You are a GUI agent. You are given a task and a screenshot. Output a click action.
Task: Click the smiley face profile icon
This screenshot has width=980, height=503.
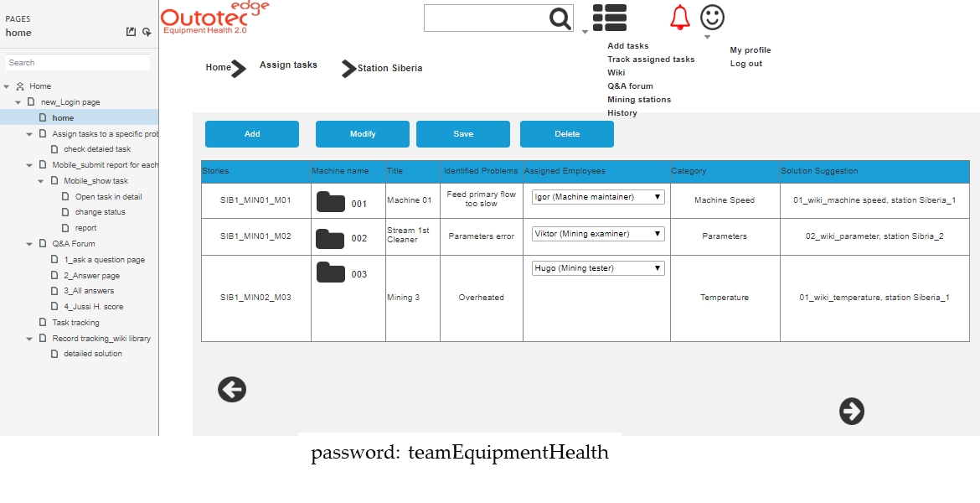click(x=713, y=18)
